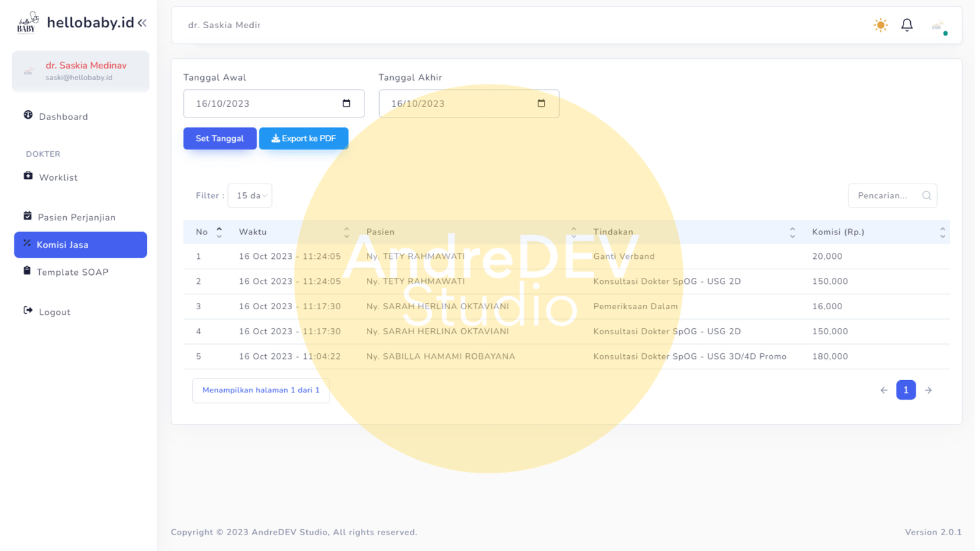
Task: Open Template SOAP menu item
Action: (72, 272)
